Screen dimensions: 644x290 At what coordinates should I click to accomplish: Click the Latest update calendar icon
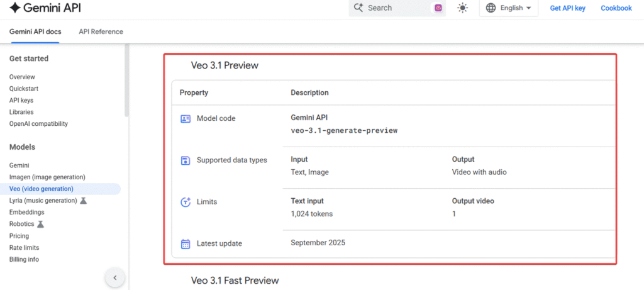click(186, 243)
